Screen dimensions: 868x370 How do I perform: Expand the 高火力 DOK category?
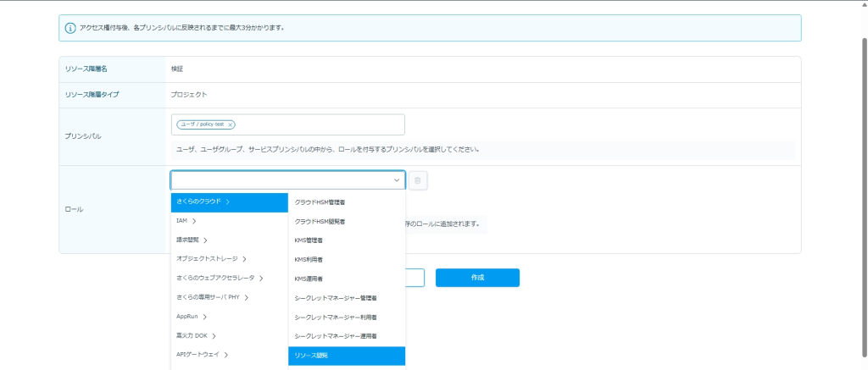tap(229, 336)
